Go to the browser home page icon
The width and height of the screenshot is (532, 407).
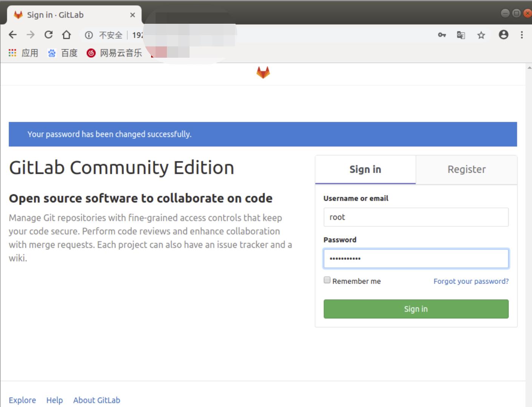pos(66,35)
